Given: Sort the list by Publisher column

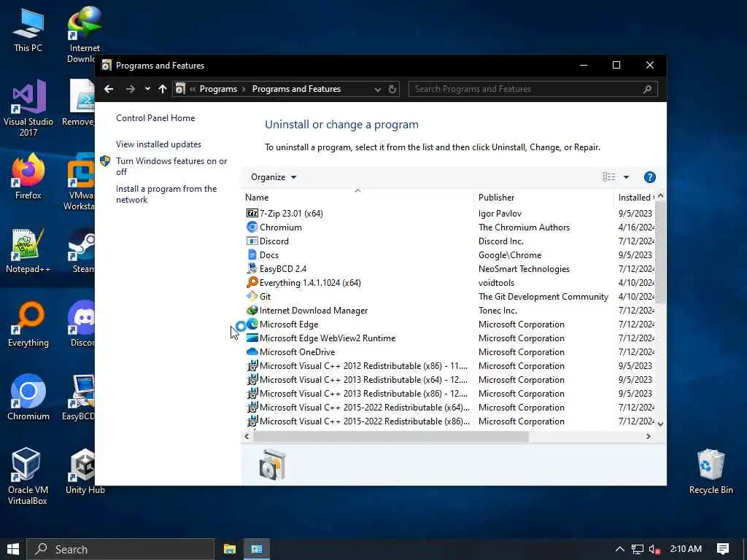Looking at the screenshot, I should 544,197.
